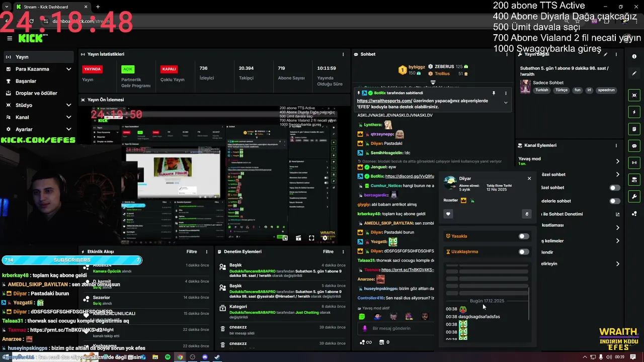Open Etkinlik Akışı three-dot menu

tap(206, 251)
